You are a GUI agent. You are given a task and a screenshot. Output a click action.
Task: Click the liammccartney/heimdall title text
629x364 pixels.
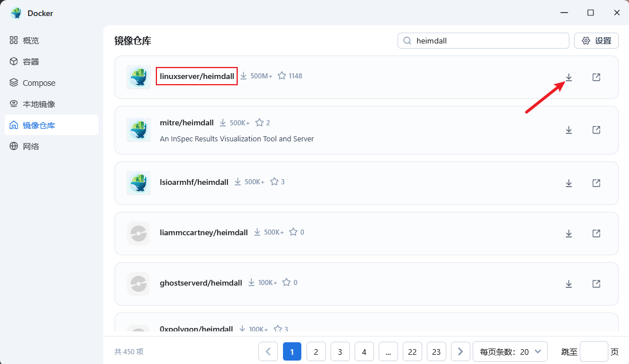tap(204, 232)
